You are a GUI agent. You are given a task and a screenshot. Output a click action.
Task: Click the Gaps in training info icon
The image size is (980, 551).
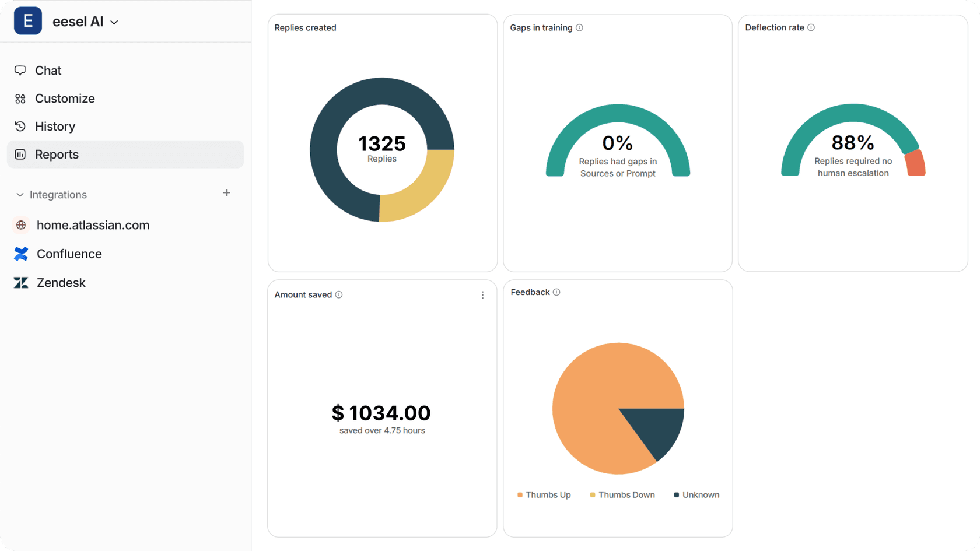[x=579, y=27]
